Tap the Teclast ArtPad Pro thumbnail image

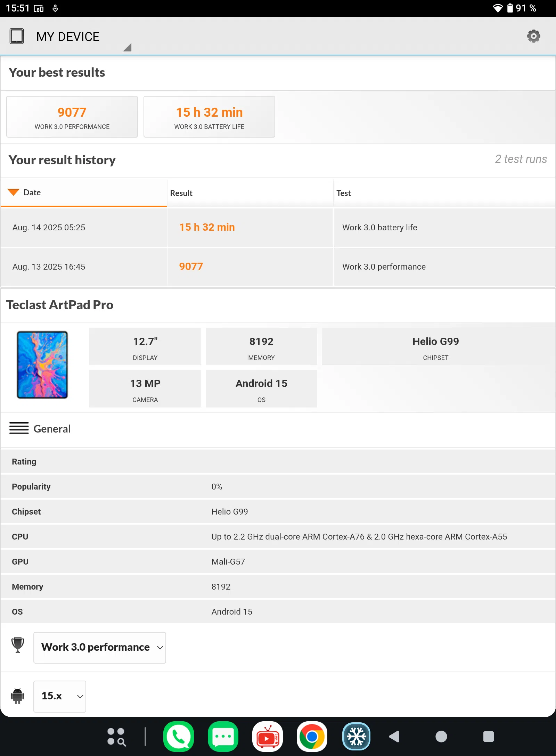tap(42, 364)
